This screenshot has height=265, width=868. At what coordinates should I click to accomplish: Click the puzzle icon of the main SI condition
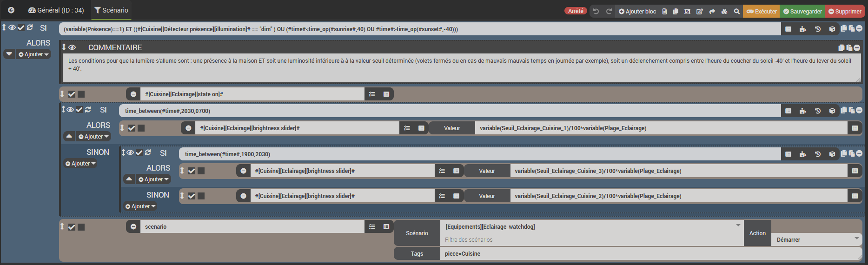(803, 29)
